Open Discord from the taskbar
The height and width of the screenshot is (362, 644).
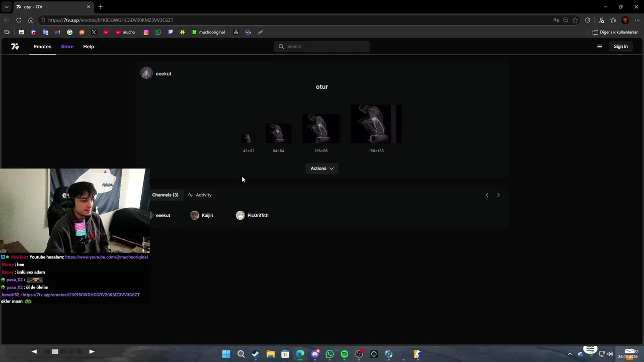click(x=315, y=354)
